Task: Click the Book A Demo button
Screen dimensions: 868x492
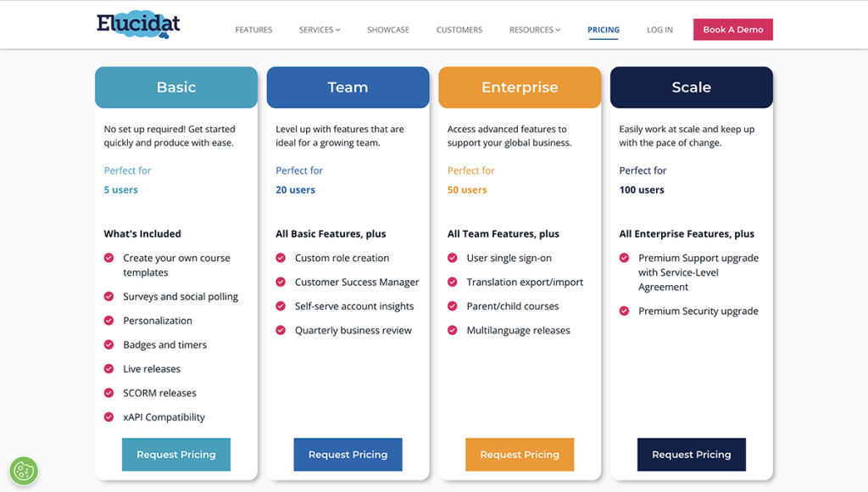Action: tap(733, 30)
